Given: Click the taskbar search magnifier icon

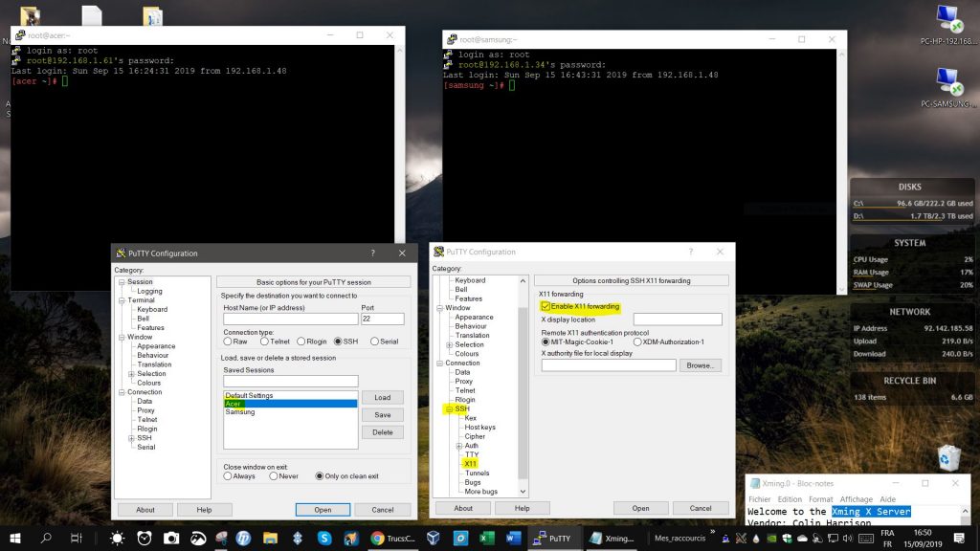Looking at the screenshot, I should coord(46,538).
